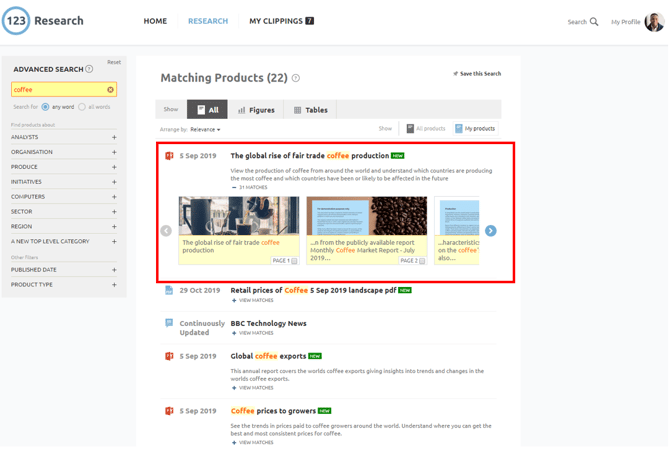Show only My products
The width and height of the screenshot is (670, 449).
coord(475,129)
